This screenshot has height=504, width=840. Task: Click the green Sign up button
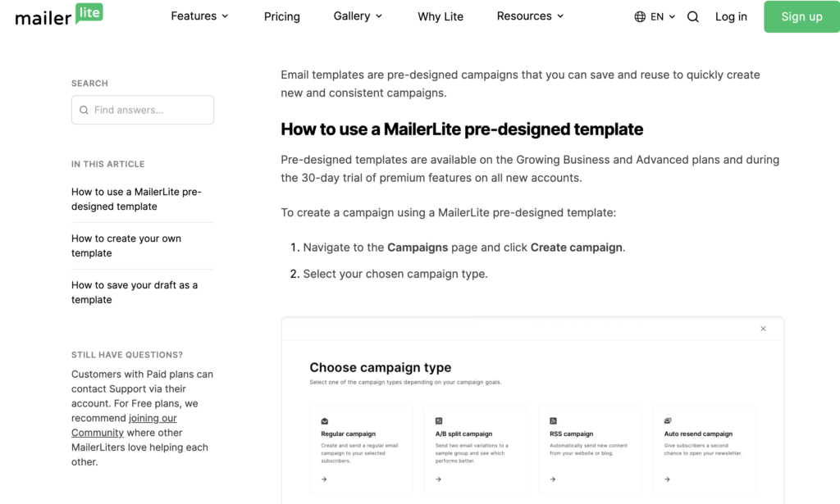(x=801, y=16)
